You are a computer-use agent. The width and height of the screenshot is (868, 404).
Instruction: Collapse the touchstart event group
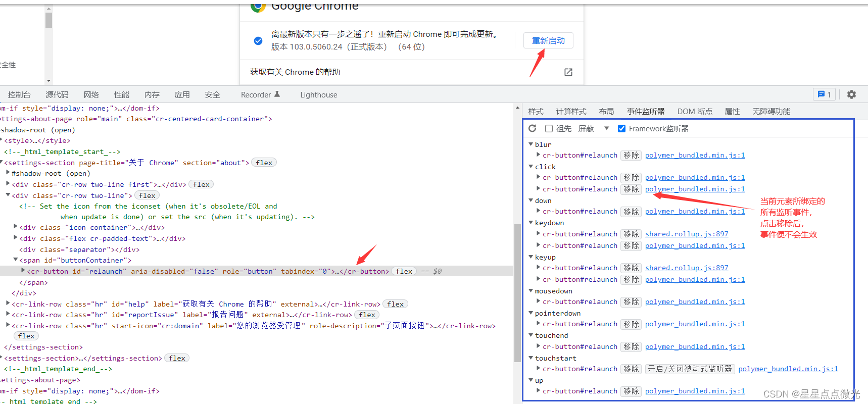[x=531, y=358]
